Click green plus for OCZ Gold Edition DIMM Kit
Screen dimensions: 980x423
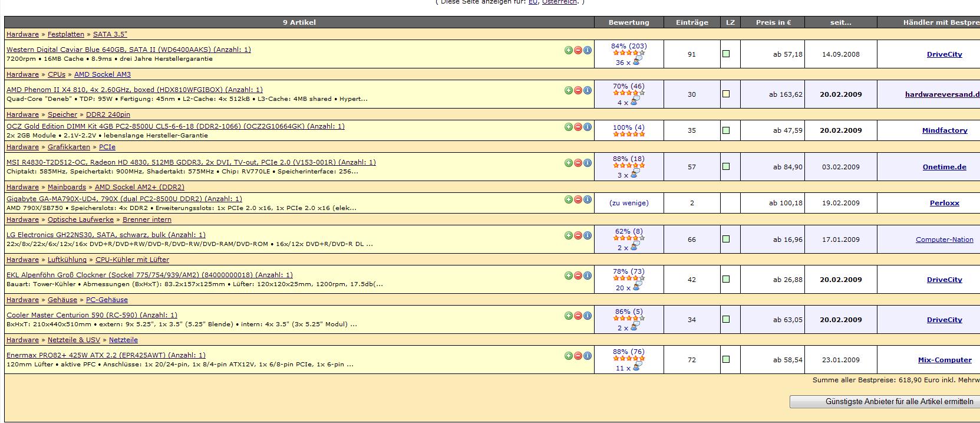(x=569, y=127)
